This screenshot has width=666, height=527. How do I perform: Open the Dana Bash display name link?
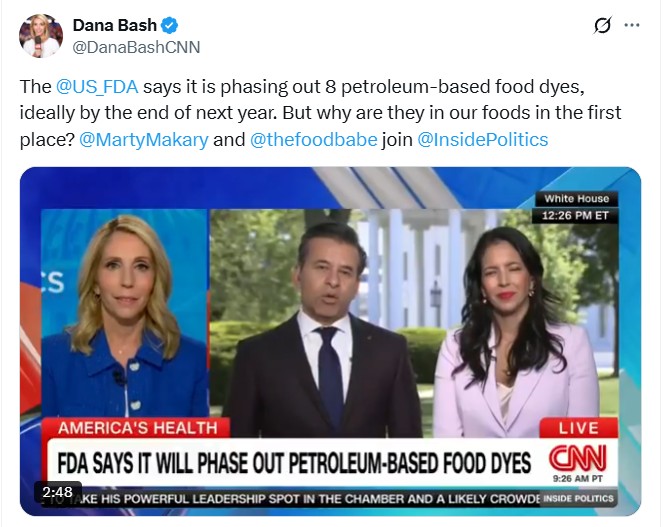pos(115,25)
